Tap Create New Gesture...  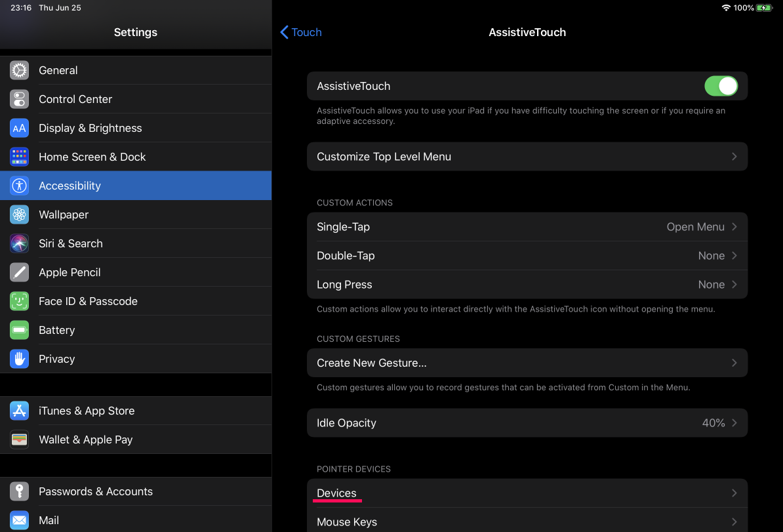click(x=527, y=363)
